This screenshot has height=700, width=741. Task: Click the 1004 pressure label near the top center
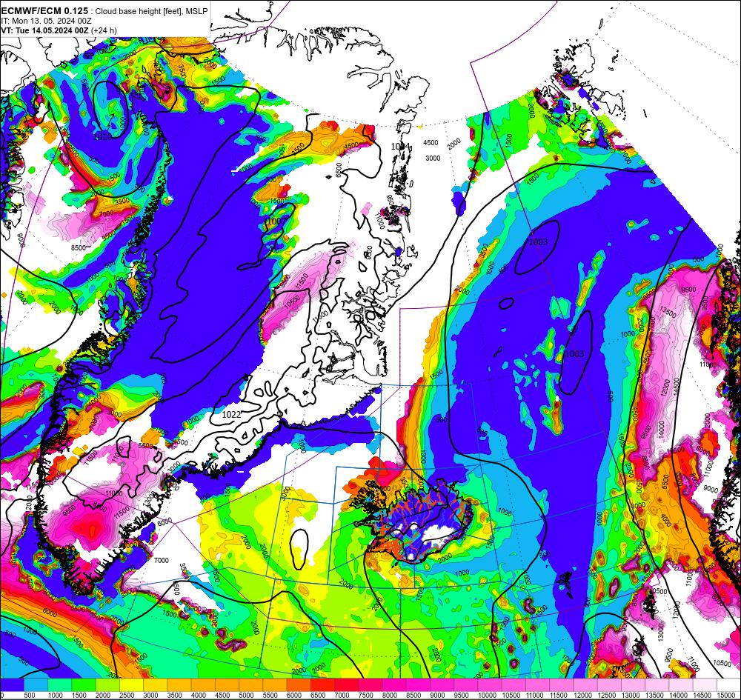400,147
